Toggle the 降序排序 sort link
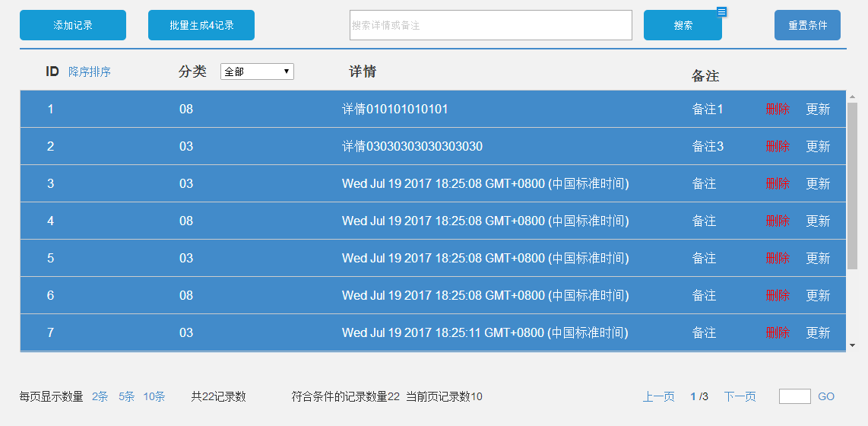868x426 pixels. (x=90, y=72)
